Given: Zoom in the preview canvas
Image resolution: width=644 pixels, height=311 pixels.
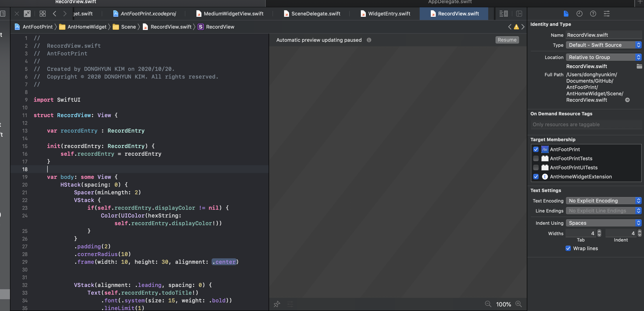Looking at the screenshot, I should pyautogui.click(x=519, y=304).
